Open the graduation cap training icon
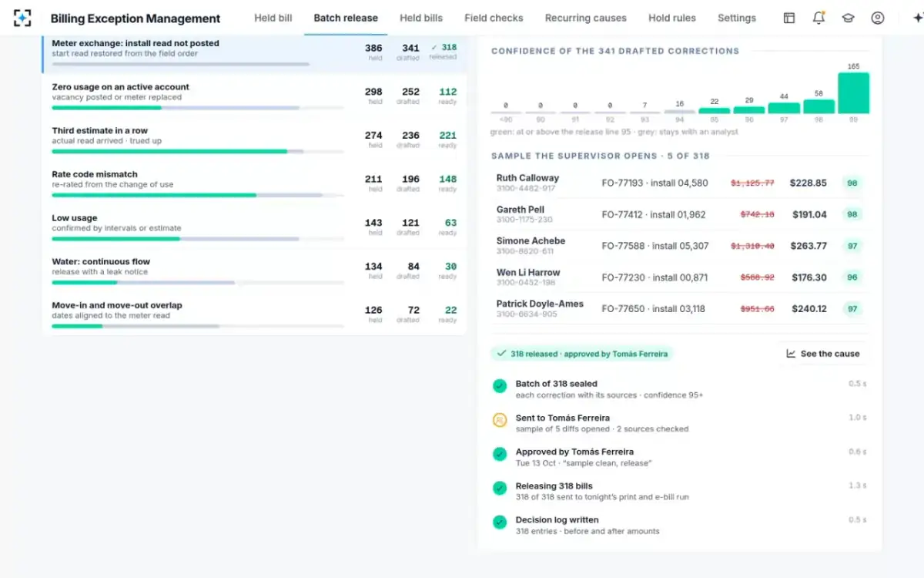The height and width of the screenshot is (578, 924). coord(848,18)
